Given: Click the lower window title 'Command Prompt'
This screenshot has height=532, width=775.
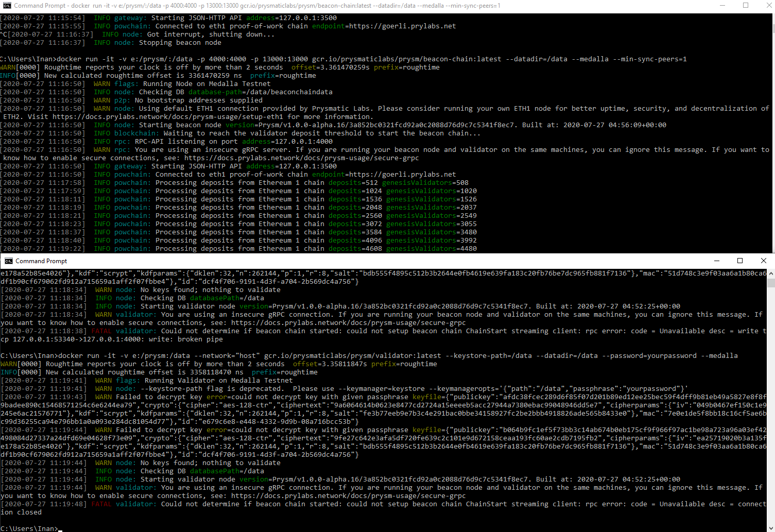Looking at the screenshot, I should coord(41,261).
